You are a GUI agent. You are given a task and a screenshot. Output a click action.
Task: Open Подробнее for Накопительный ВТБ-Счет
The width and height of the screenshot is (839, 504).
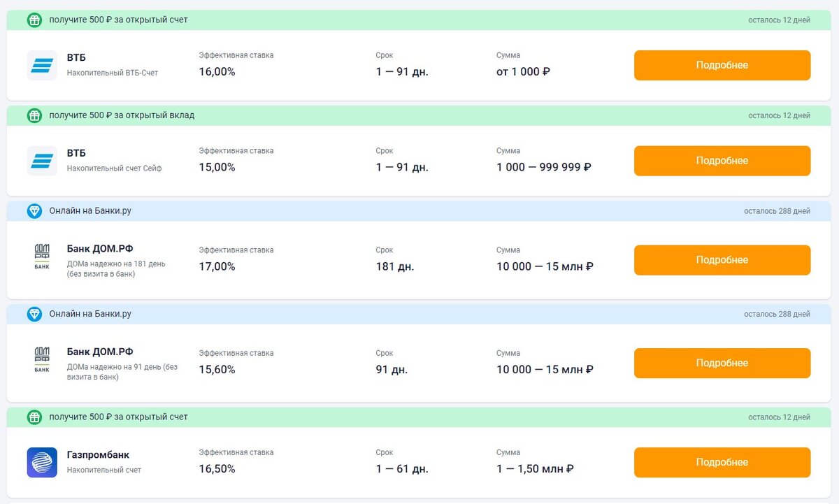coord(722,65)
